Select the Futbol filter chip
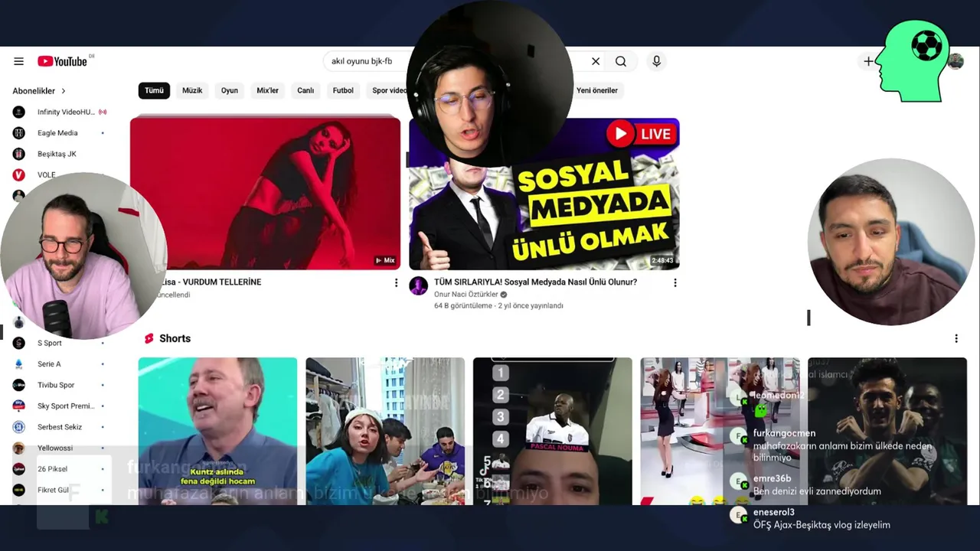The image size is (980, 551). (x=343, y=90)
